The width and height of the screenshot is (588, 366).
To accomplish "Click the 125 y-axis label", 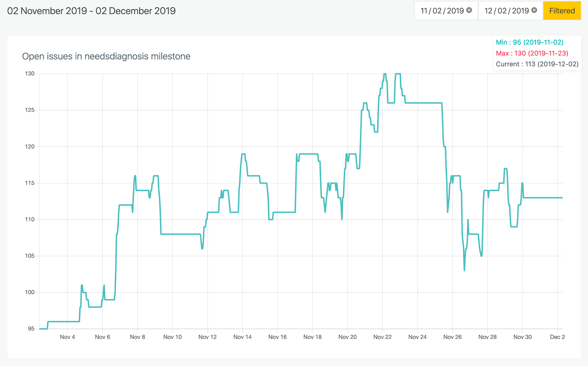I will [30, 110].
